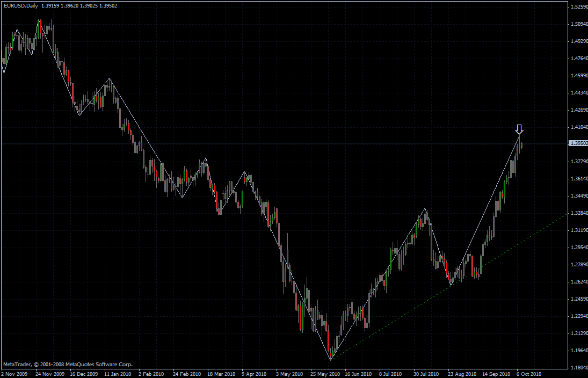Click the 23 Aug 2010 date label
588x378 pixels.
pos(462,374)
